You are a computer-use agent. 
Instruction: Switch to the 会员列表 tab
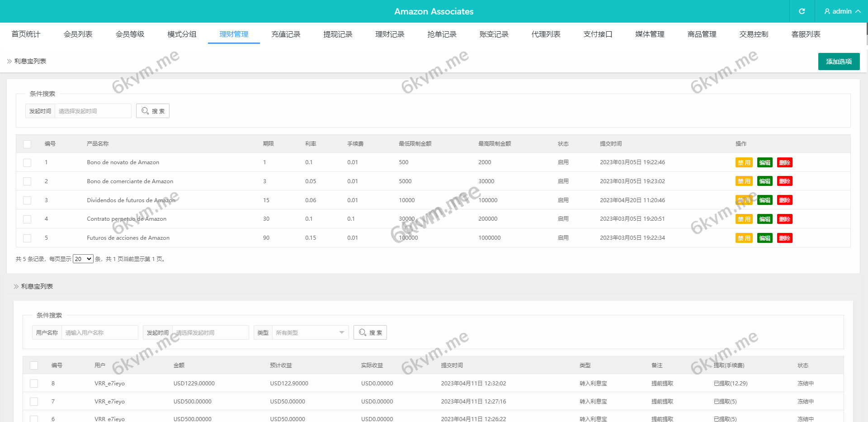78,34
